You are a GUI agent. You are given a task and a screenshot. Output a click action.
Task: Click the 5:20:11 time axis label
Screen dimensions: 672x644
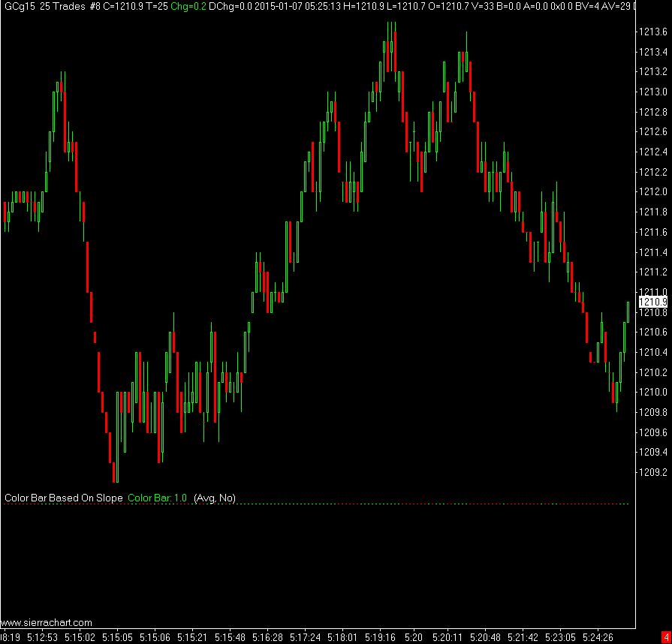tap(447, 637)
